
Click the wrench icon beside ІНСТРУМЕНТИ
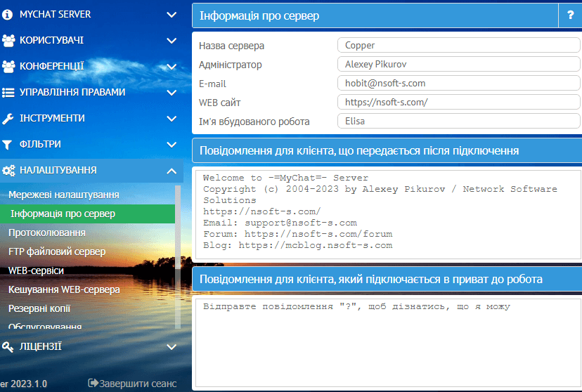coord(8,118)
